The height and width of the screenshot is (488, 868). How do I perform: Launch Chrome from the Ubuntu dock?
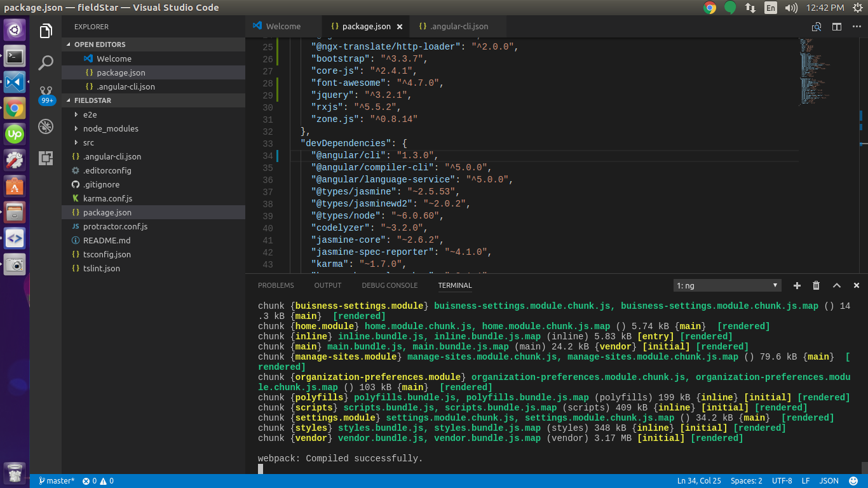point(14,108)
